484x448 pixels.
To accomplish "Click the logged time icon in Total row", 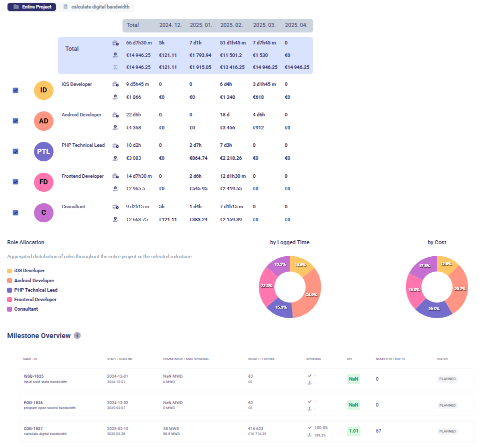I will click(x=115, y=43).
